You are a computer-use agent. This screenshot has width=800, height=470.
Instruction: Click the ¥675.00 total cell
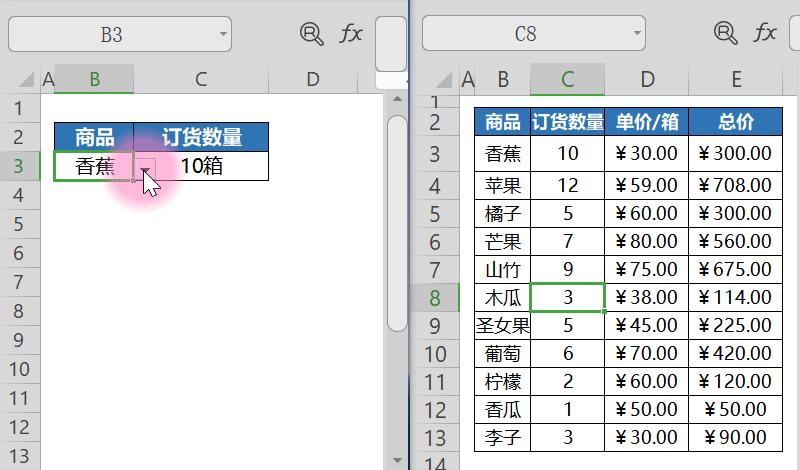(735, 269)
